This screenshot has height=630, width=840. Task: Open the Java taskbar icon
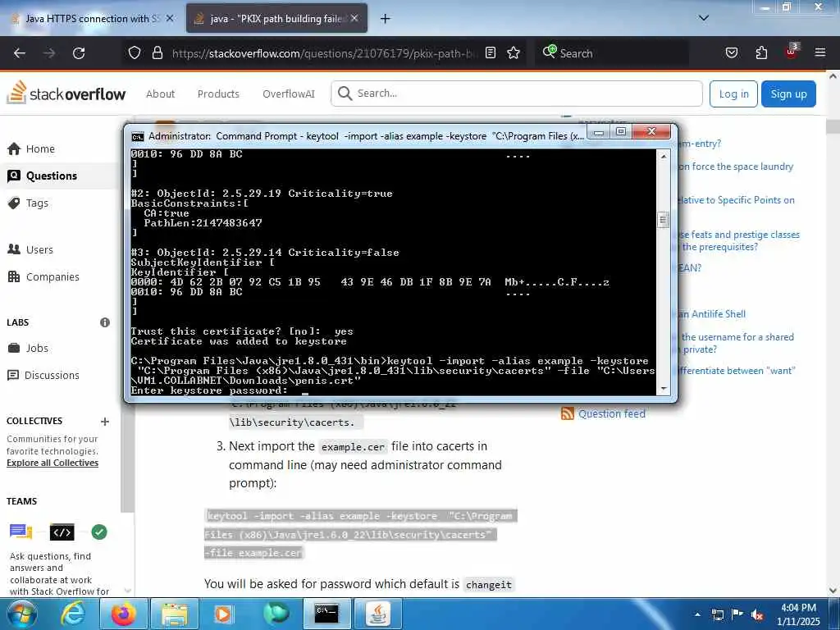pos(377,614)
